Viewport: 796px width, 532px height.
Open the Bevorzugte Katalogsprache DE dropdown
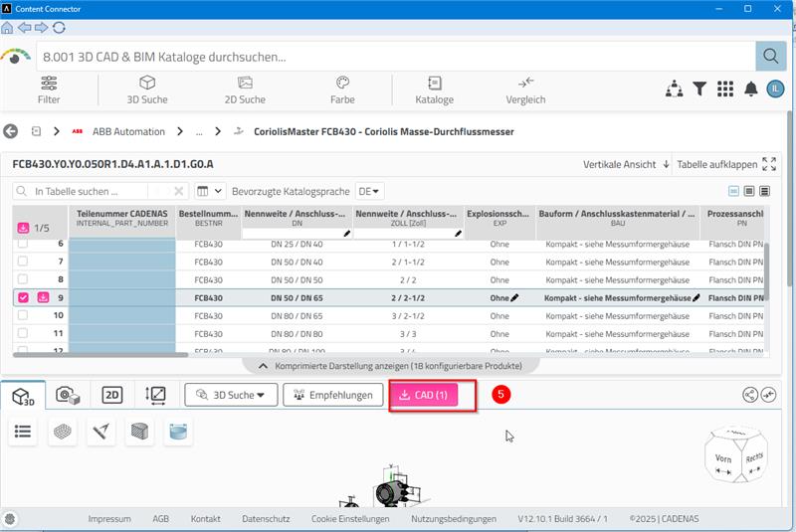370,191
